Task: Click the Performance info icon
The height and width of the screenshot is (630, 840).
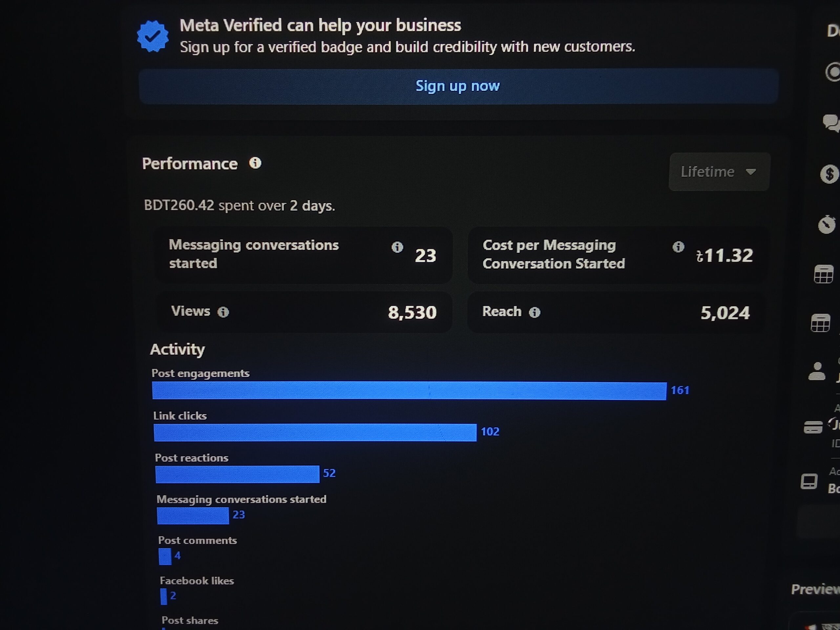Action: 255,163
